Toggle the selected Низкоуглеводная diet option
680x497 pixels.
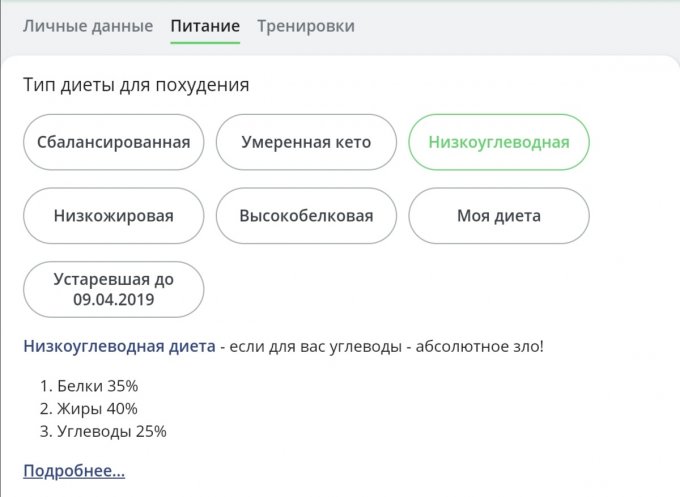(499, 142)
